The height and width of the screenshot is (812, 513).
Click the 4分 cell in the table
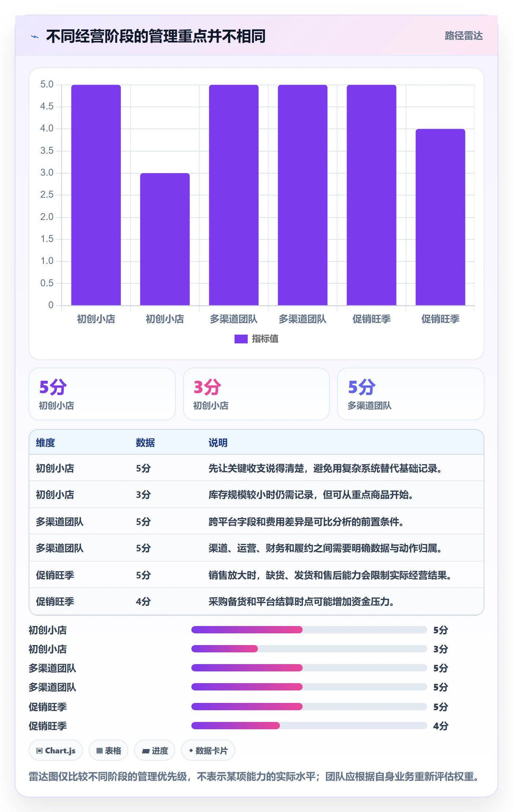click(x=143, y=601)
